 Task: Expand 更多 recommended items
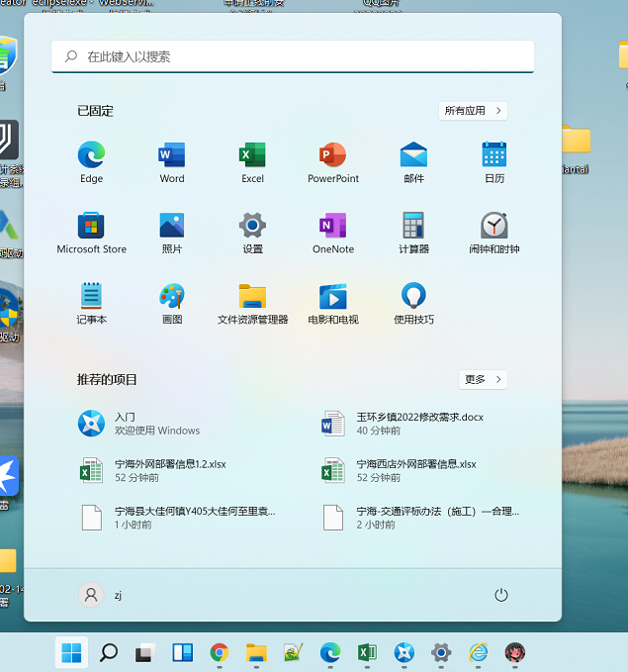coord(483,379)
